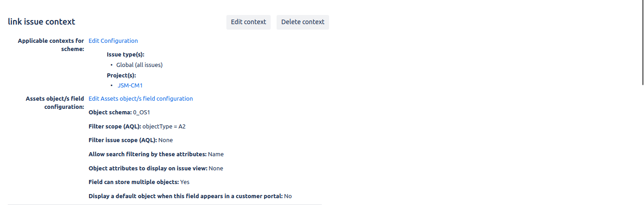The image size is (644, 205).
Task: Click 'Field can store multiple objects' label
Action: point(133,182)
